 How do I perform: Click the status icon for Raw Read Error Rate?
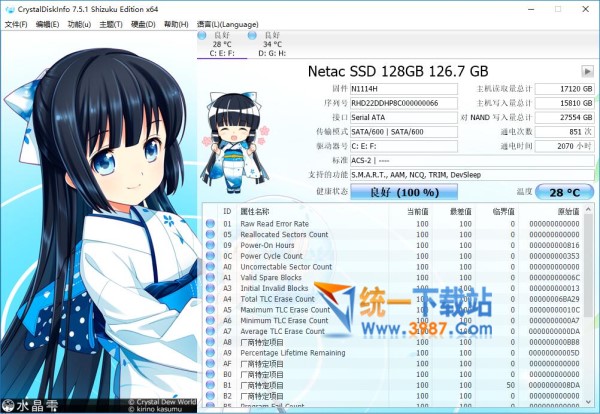[210, 223]
